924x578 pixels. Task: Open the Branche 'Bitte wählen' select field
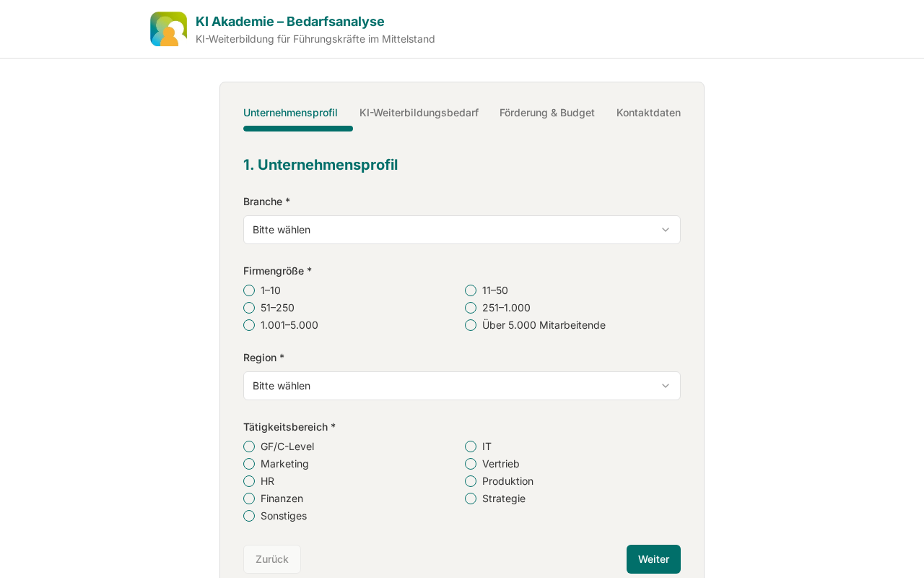coord(462,230)
